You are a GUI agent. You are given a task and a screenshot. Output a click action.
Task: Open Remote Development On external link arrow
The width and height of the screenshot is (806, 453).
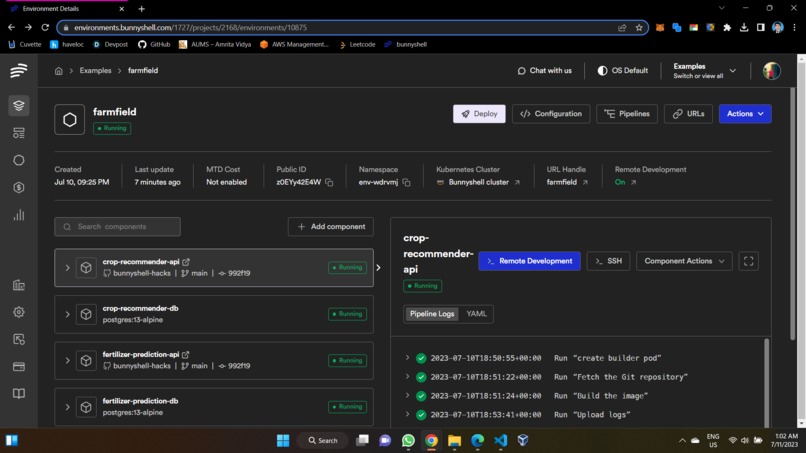[x=633, y=183]
